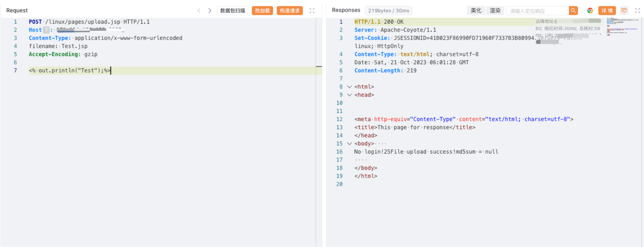Click the Host question mark badge
The width and height of the screenshot is (644, 249).
(x=46, y=30)
